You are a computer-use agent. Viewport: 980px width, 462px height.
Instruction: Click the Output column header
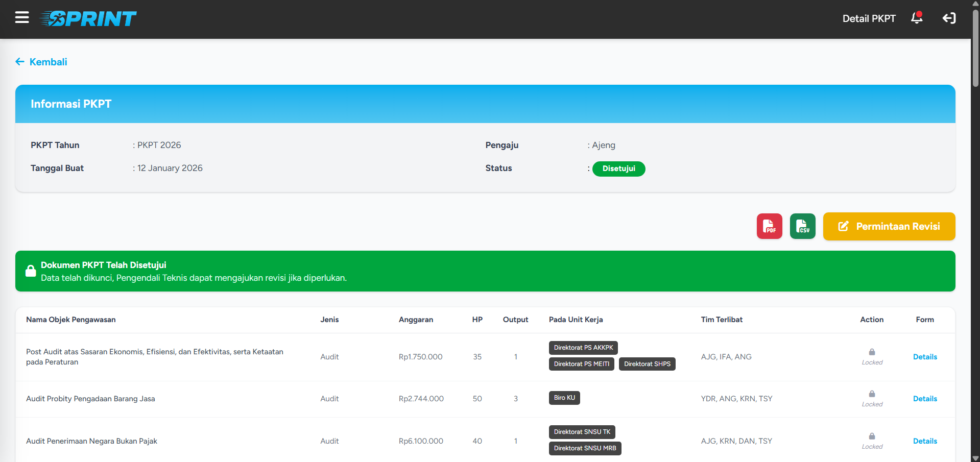(515, 320)
